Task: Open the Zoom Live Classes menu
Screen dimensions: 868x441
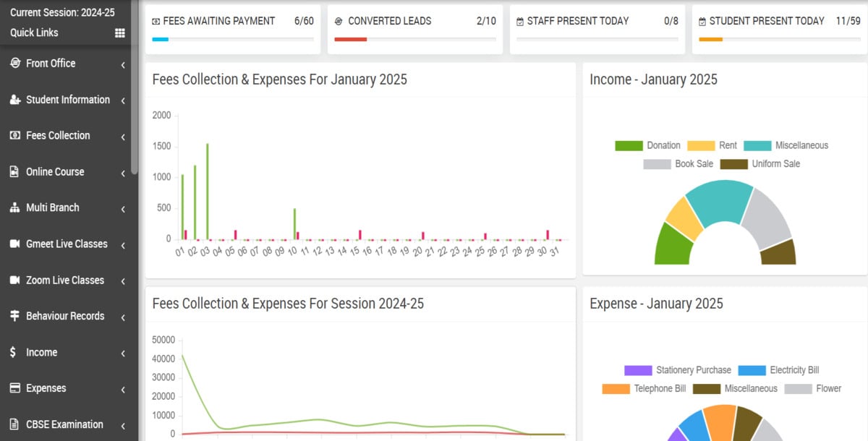Action: pos(64,281)
